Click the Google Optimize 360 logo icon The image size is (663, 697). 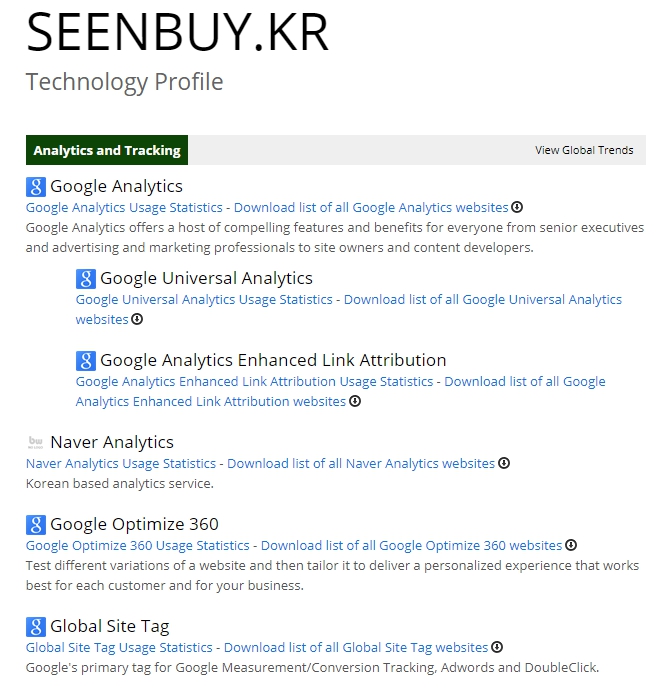[36, 524]
